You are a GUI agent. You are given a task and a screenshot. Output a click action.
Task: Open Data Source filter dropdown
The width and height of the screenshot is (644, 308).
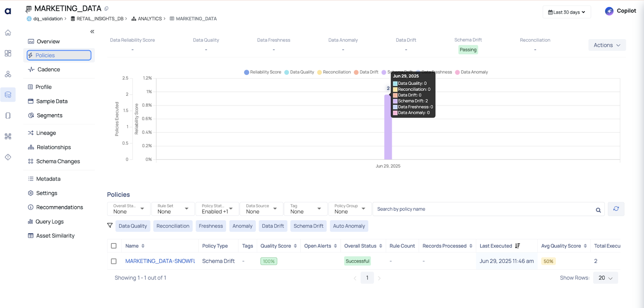[262, 209]
